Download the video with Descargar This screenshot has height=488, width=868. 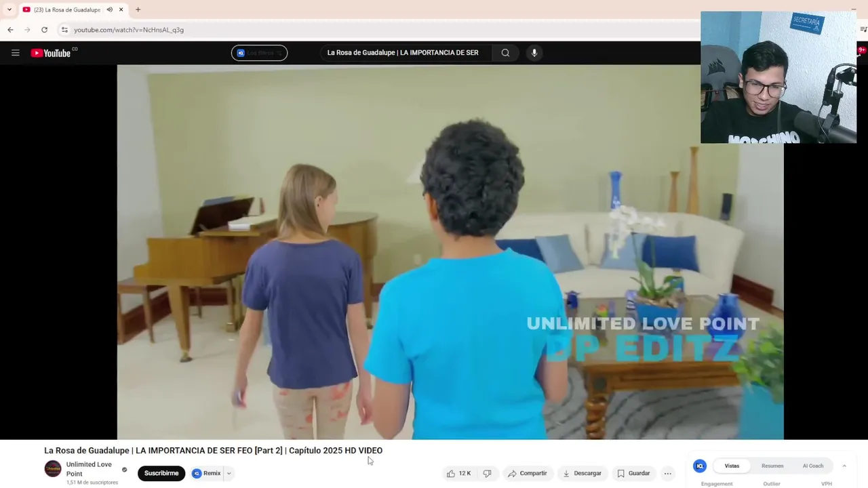point(582,473)
